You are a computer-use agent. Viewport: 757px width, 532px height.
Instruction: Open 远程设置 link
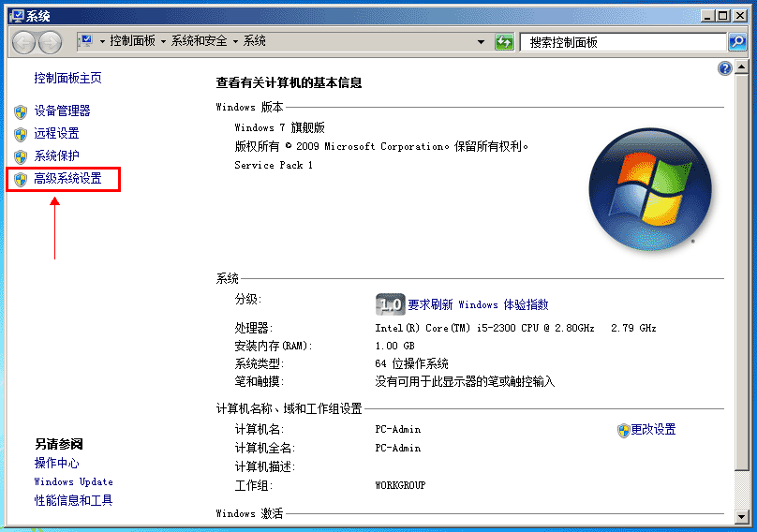click(56, 133)
